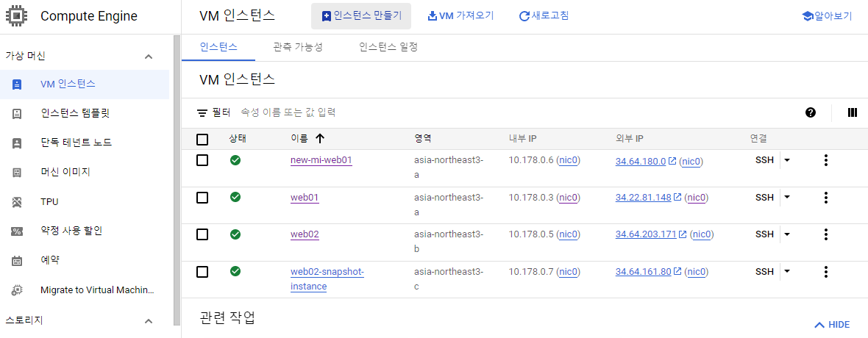Click the green status icon for web02

(x=235, y=234)
